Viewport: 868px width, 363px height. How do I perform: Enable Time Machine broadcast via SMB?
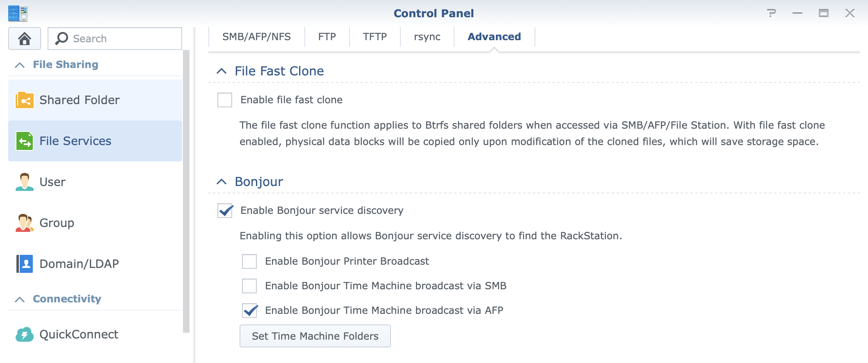point(249,286)
